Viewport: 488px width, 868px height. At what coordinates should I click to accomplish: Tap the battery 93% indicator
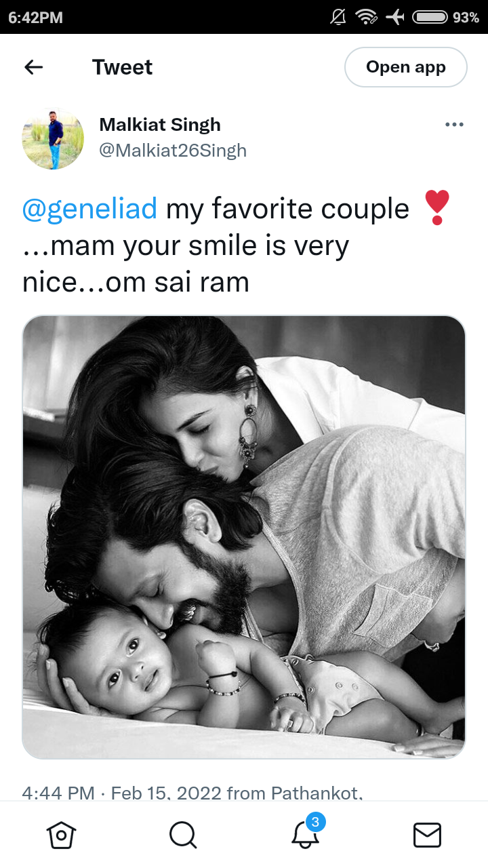pos(446,18)
